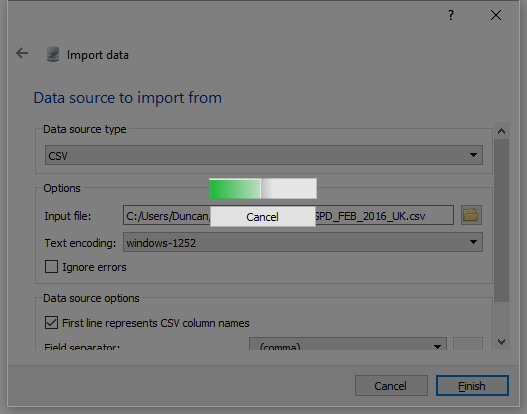This screenshot has height=414, width=527.
Task: Open the Text encoding windows-1252 dropdown
Action: point(303,242)
